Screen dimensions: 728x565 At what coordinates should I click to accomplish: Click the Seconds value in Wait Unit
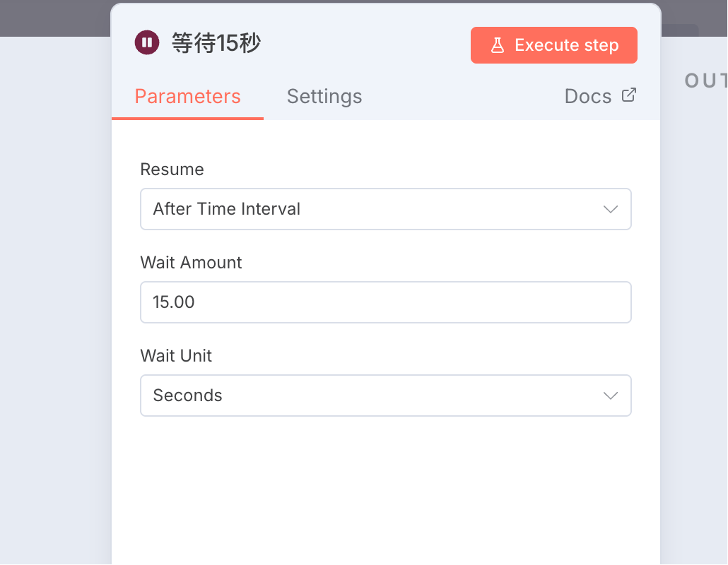[187, 395]
